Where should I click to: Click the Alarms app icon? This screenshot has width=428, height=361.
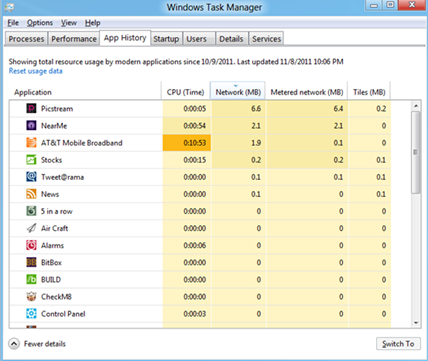31,245
